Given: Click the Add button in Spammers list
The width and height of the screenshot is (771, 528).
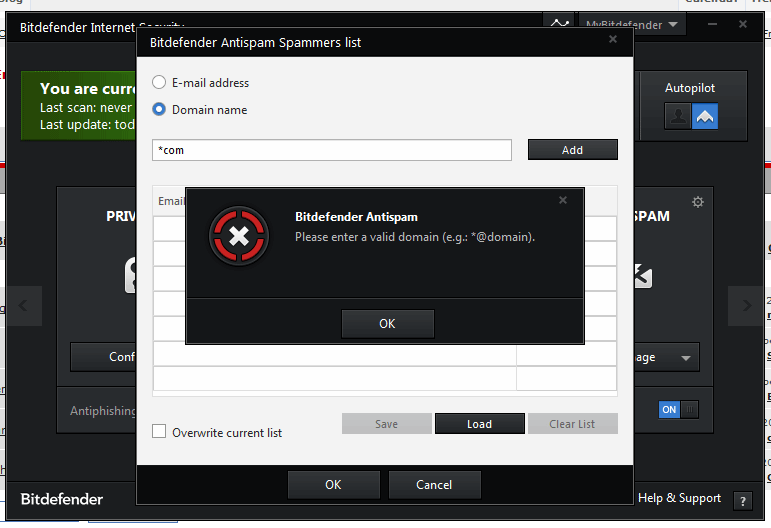Looking at the screenshot, I should point(572,150).
